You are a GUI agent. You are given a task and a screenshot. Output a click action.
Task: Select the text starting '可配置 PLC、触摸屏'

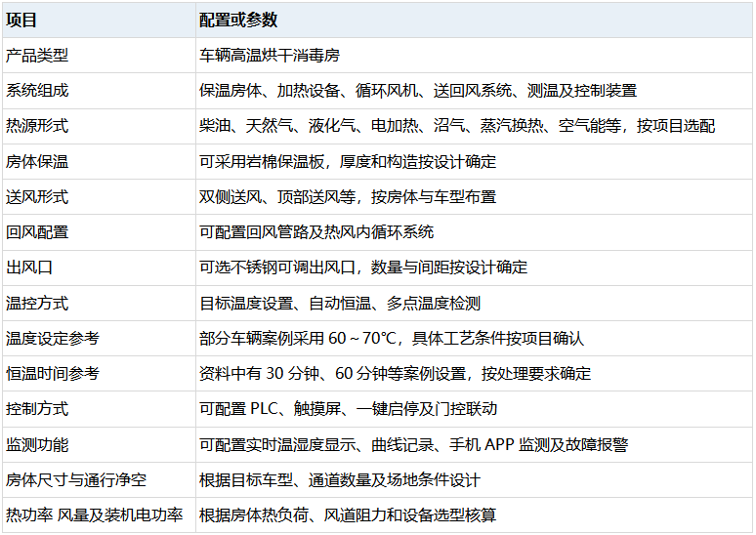[348, 409]
